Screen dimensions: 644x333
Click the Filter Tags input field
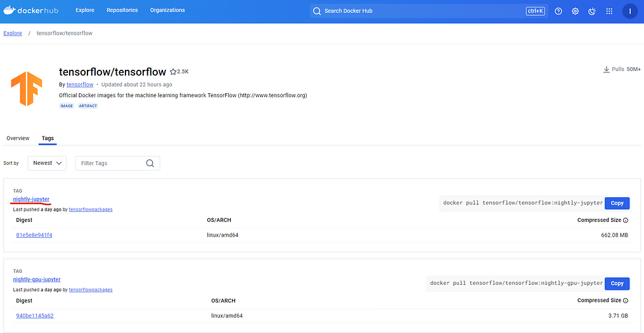[x=117, y=163]
